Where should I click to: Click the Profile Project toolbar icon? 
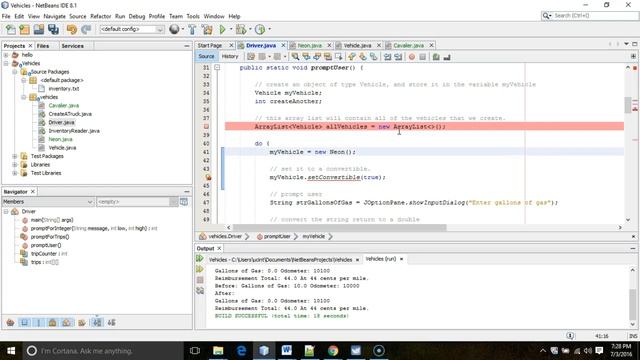[260, 29]
